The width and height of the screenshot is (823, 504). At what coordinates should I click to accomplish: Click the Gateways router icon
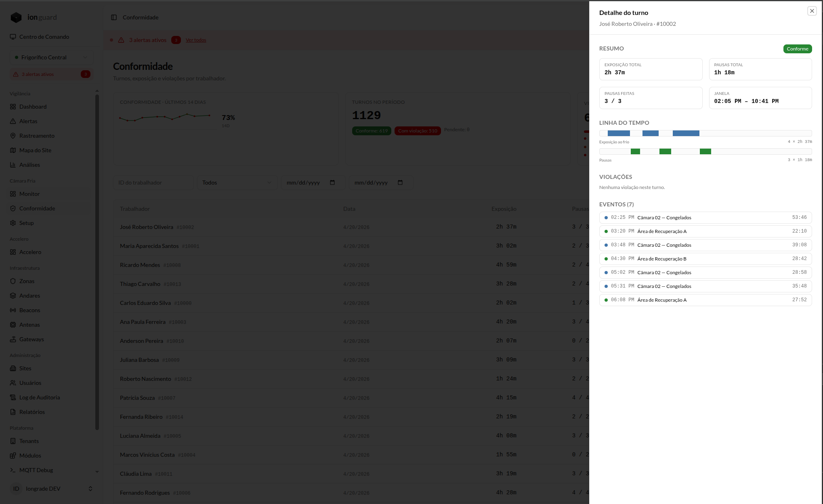(13, 339)
